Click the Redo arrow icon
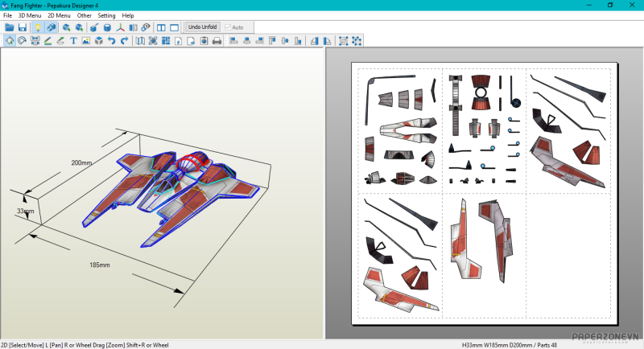Screen dimensions: 644x349 click(x=124, y=41)
